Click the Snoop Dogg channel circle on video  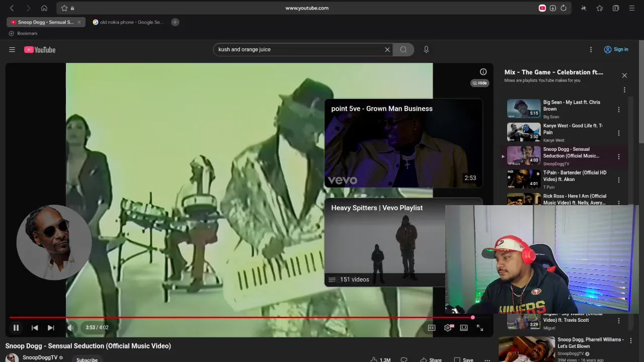54,242
